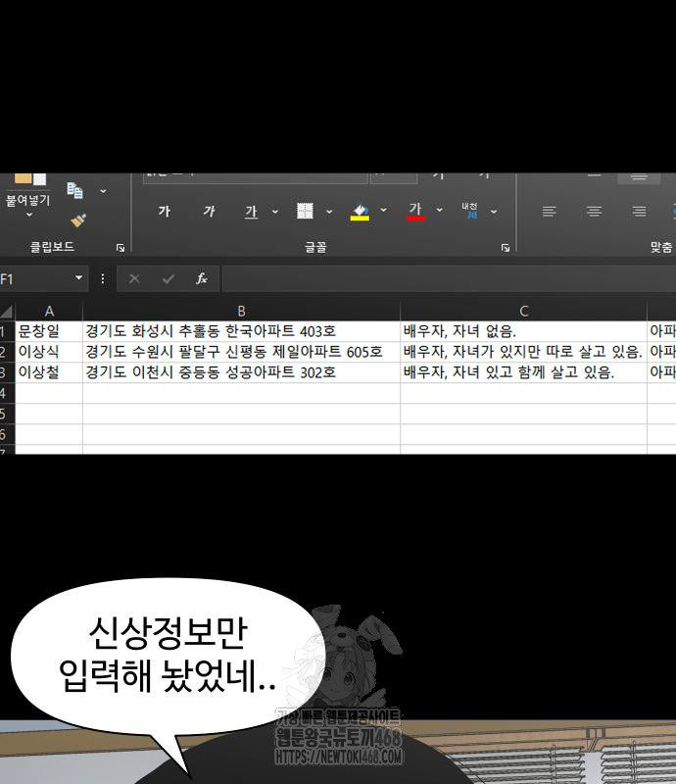This screenshot has width=676, height=784.
Task: Apply the red font color swatch
Action: (x=415, y=213)
